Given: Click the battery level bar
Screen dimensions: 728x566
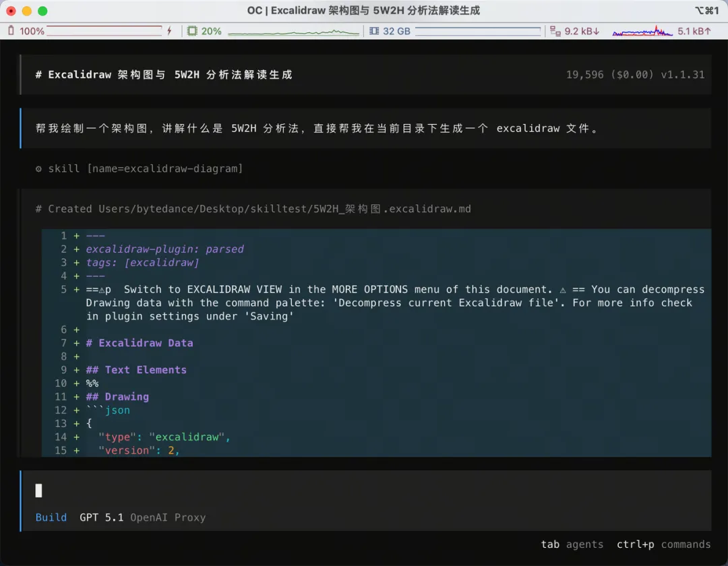Looking at the screenshot, I should (x=104, y=31).
